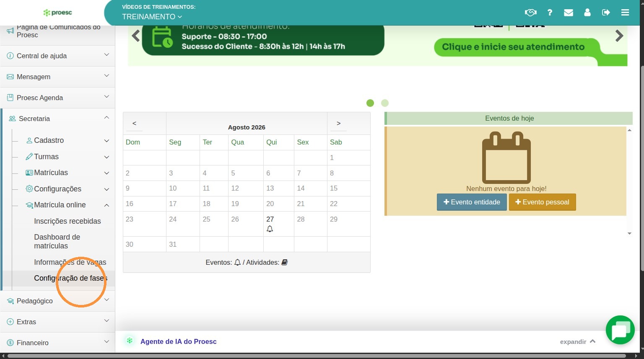The width and height of the screenshot is (644, 359).
Task: Open the TREINAMENTO dropdown
Action: coord(152,17)
